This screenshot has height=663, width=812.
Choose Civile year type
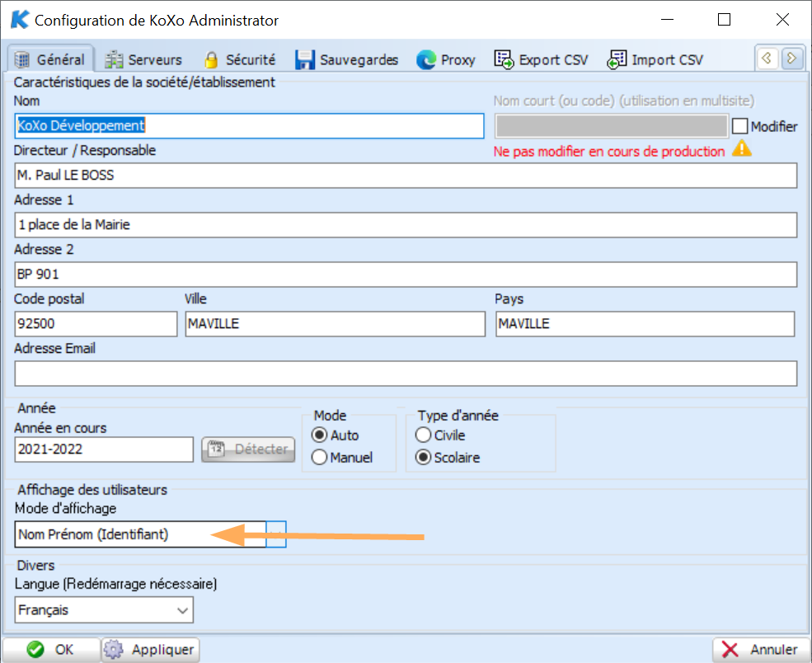(x=423, y=435)
